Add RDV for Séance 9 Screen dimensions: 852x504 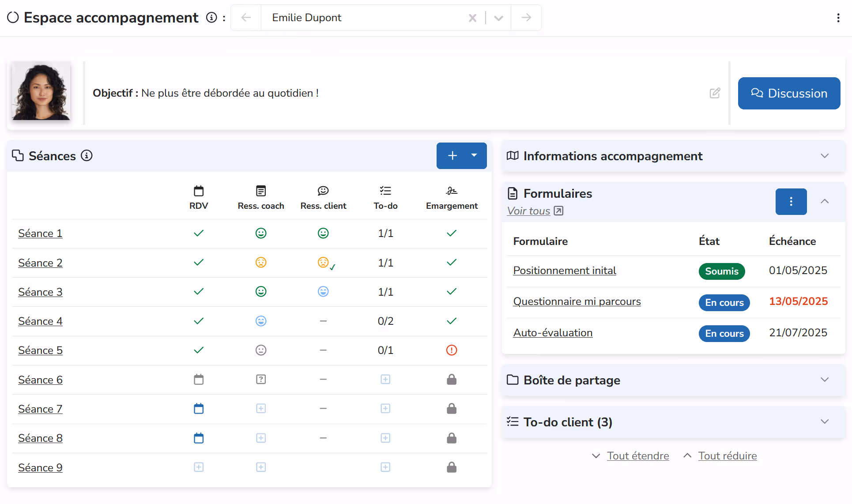pos(199,467)
